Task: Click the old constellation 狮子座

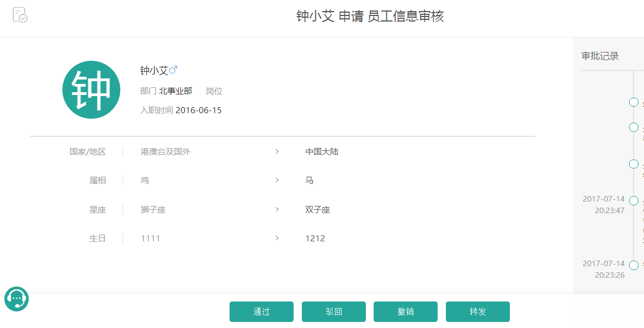Action: click(153, 210)
